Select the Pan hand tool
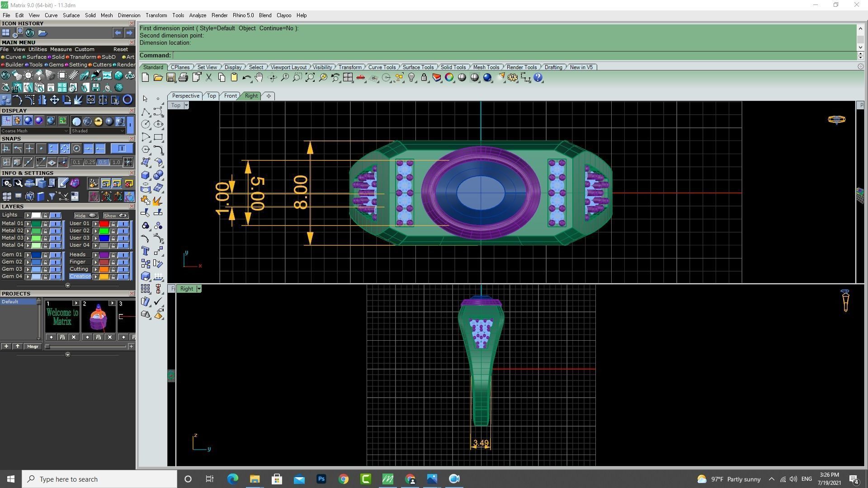Screen dimensions: 868x488 coord(259,78)
